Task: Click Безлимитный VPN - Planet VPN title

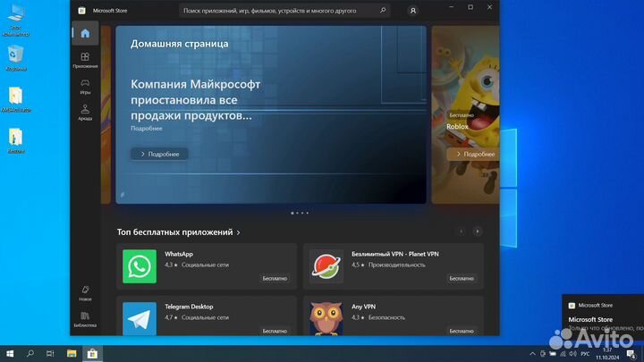Action: (395, 254)
